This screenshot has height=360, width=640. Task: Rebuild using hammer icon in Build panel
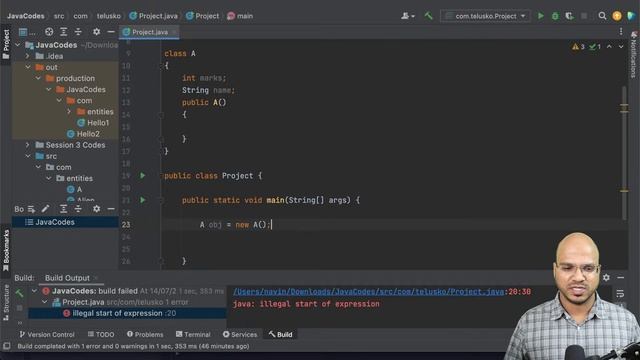(x=19, y=293)
